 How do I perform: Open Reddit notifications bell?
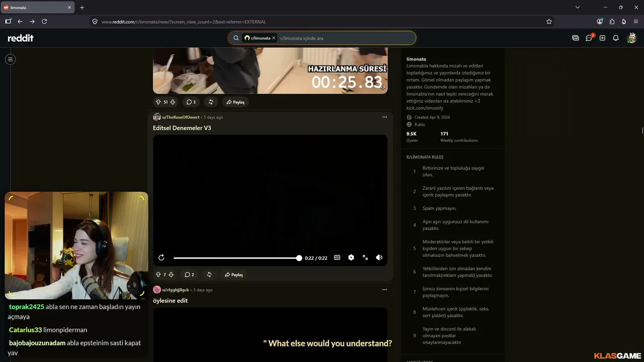pyautogui.click(x=615, y=38)
